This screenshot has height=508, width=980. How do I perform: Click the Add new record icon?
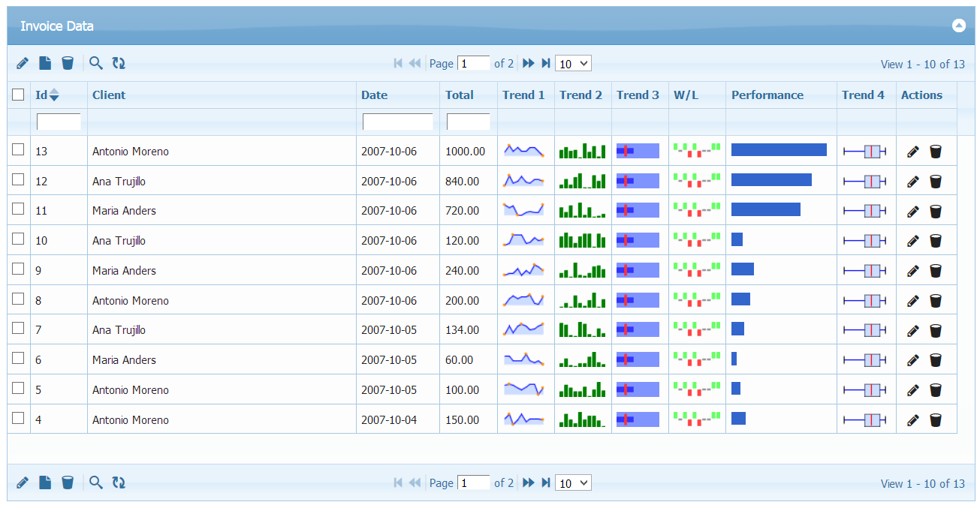pos(45,63)
